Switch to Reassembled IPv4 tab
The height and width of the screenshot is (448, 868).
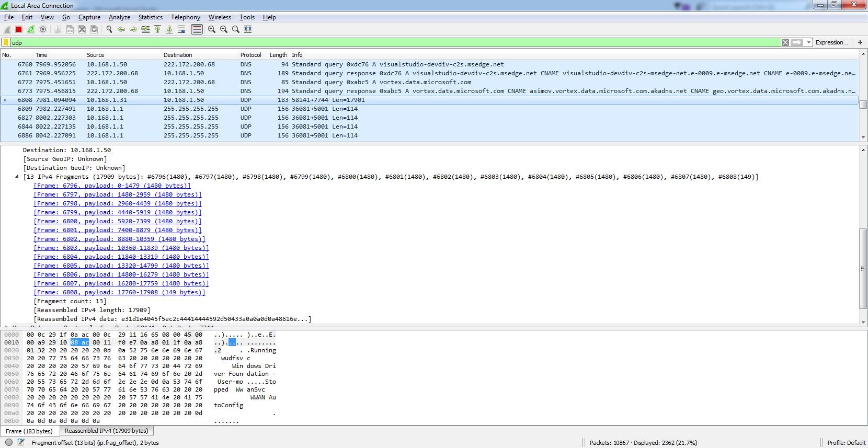point(106,431)
